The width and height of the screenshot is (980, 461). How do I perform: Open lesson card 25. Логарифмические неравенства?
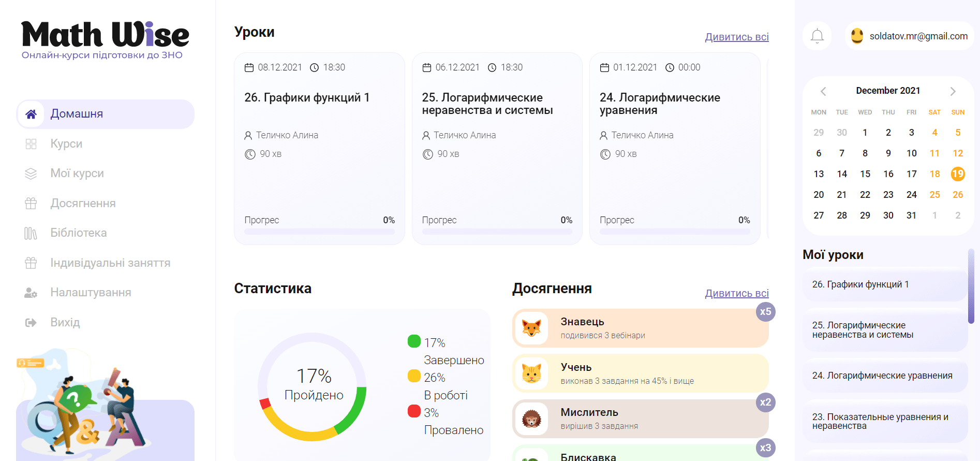click(x=497, y=149)
